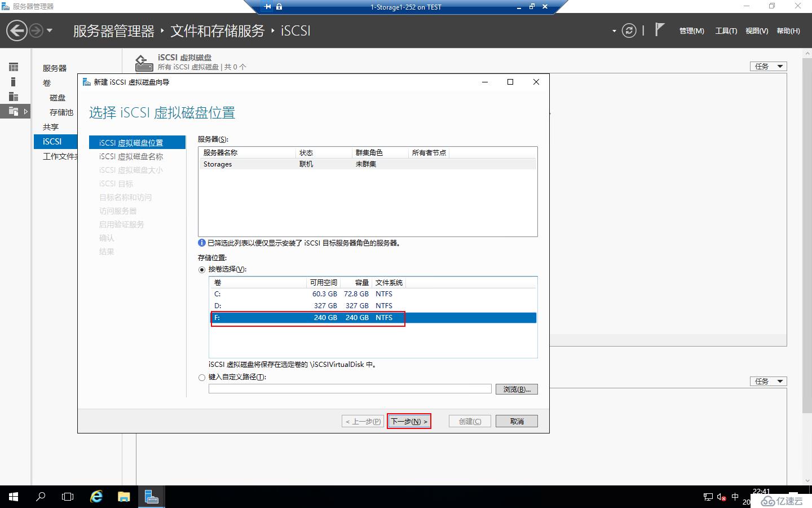
Task: Click 中 input method indicator
Action: click(735, 497)
